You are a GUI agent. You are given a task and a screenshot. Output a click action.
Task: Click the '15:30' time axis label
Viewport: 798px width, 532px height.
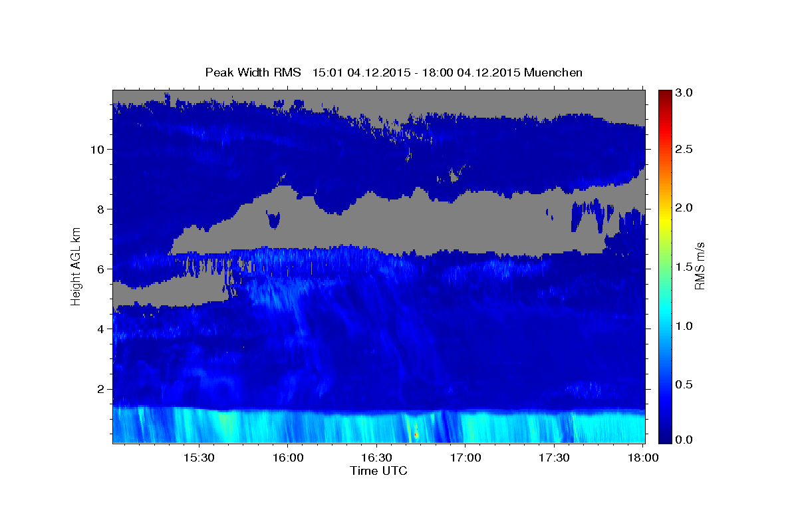pos(199,458)
